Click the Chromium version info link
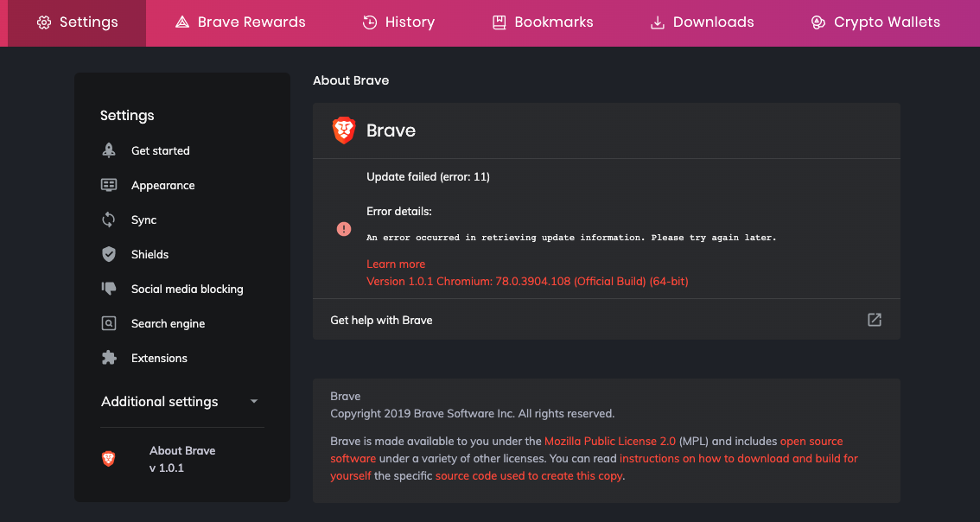The width and height of the screenshot is (980, 522). coord(527,281)
